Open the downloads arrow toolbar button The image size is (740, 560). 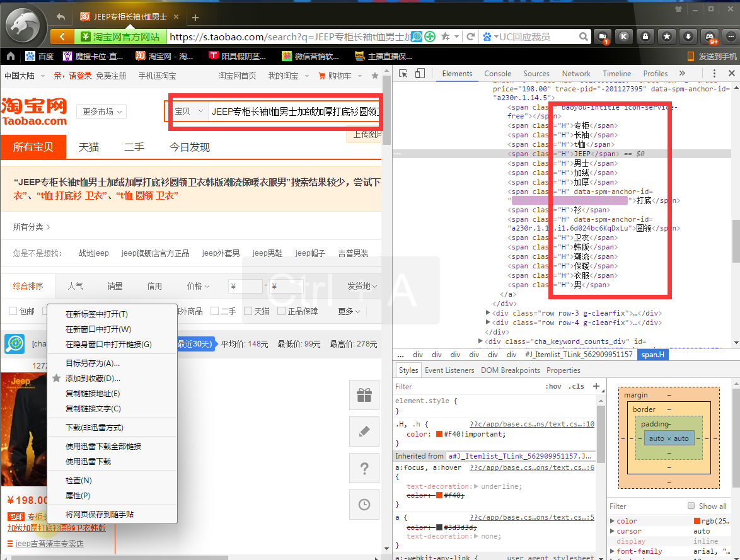(688, 37)
